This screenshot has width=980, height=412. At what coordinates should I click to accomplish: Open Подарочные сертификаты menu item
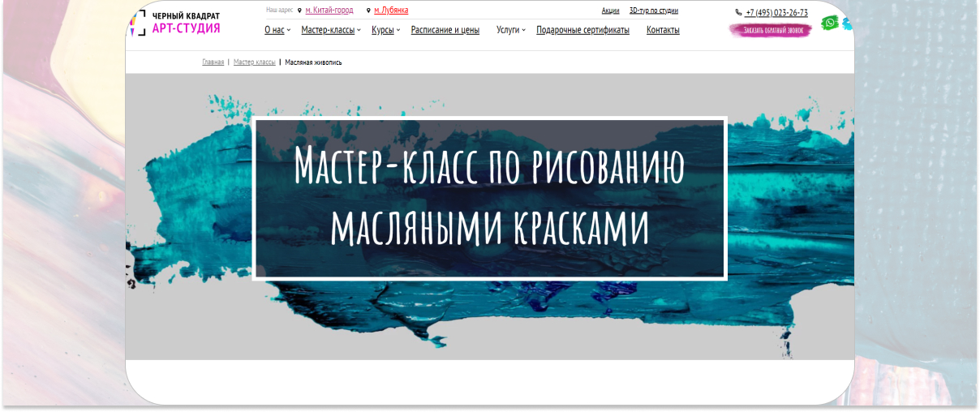(582, 30)
